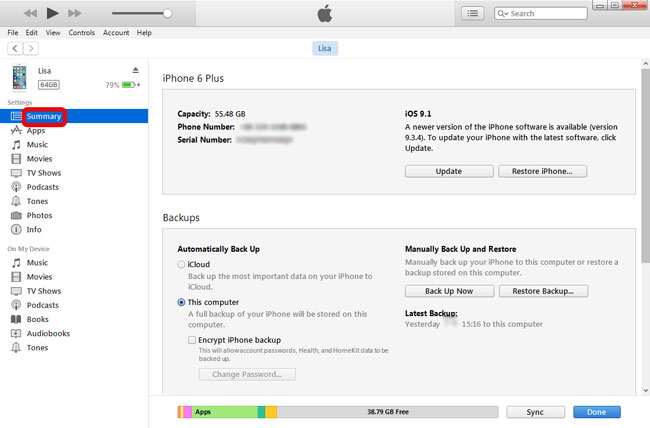
Task: Click the blue Done button
Action: 597,412
